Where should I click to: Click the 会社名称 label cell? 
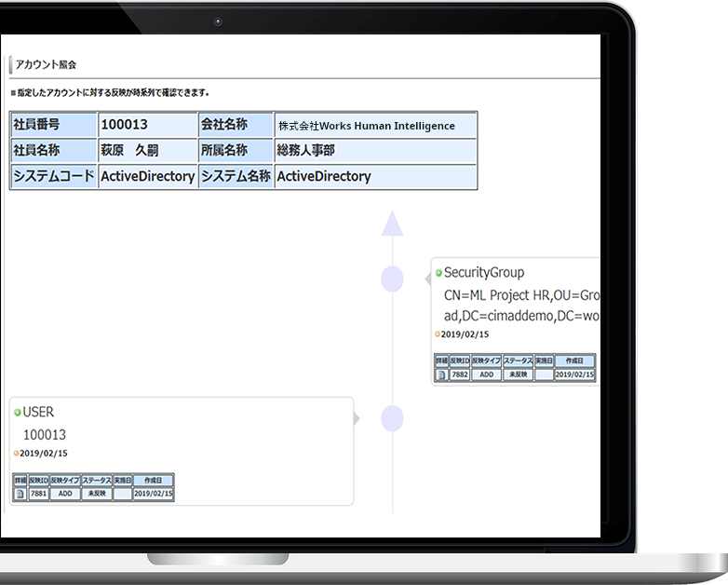point(236,125)
